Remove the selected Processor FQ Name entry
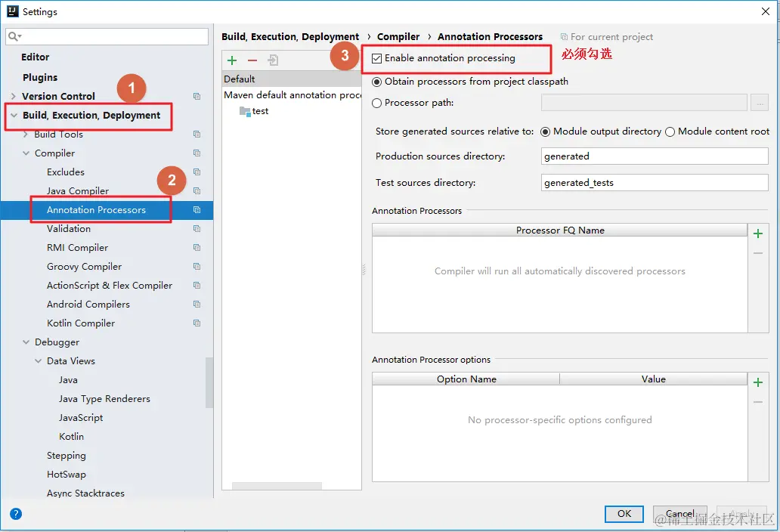This screenshot has height=532, width=780. coord(757,254)
